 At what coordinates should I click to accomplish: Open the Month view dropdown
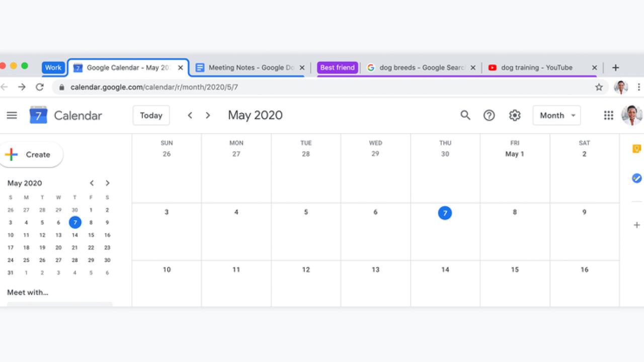(556, 115)
